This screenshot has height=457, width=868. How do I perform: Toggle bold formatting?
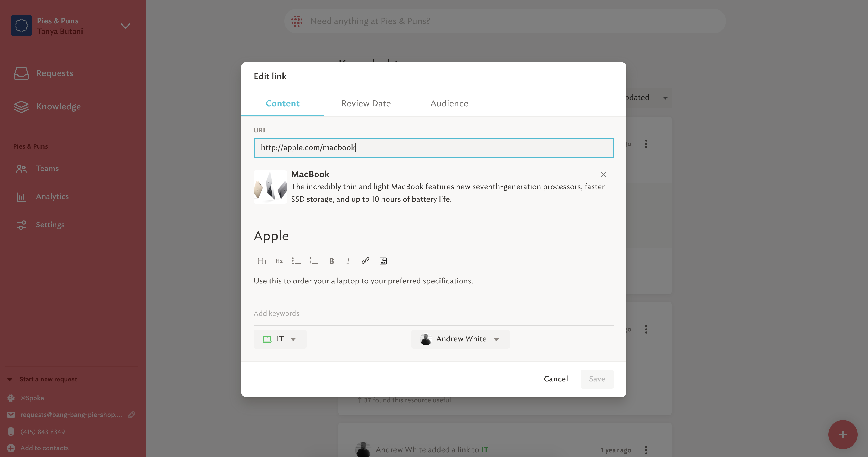coord(331,261)
